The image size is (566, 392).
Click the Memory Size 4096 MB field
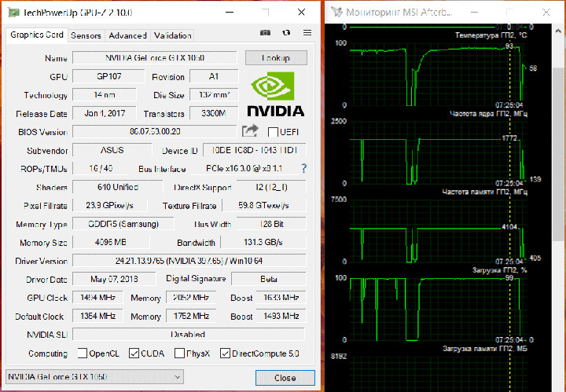tap(111, 242)
